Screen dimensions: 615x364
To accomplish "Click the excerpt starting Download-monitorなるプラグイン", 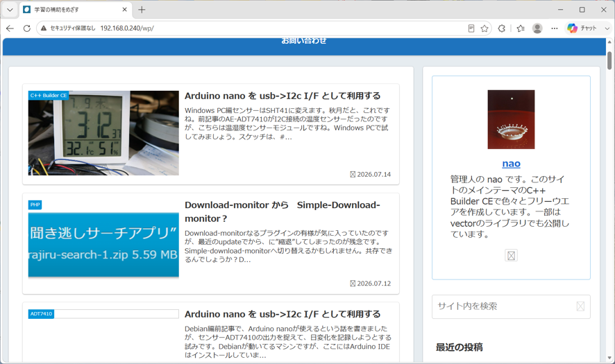I will pos(288,246).
